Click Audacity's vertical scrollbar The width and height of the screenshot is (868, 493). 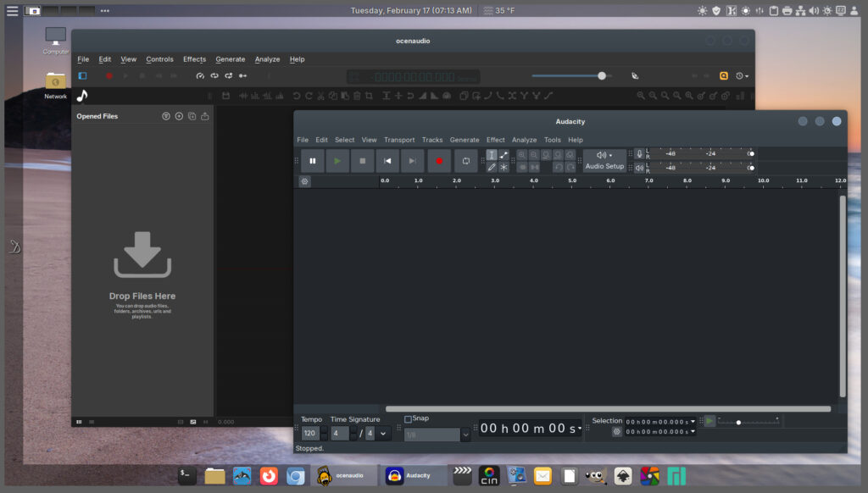click(843, 296)
